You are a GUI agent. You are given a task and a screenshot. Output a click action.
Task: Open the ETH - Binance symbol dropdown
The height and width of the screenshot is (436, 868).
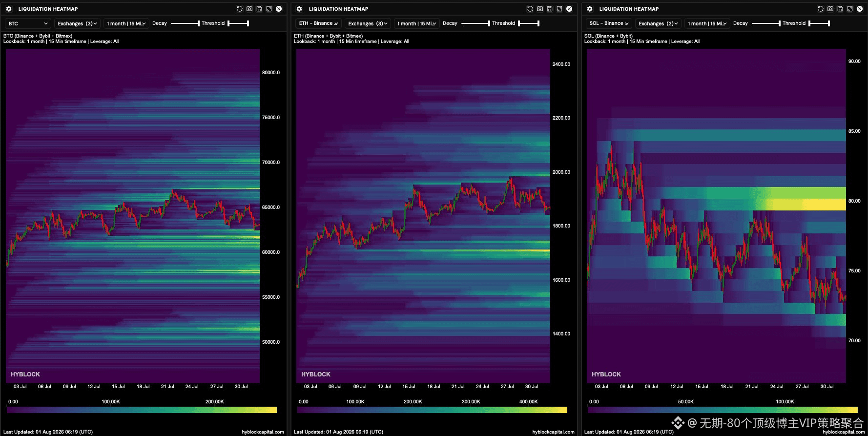318,23
